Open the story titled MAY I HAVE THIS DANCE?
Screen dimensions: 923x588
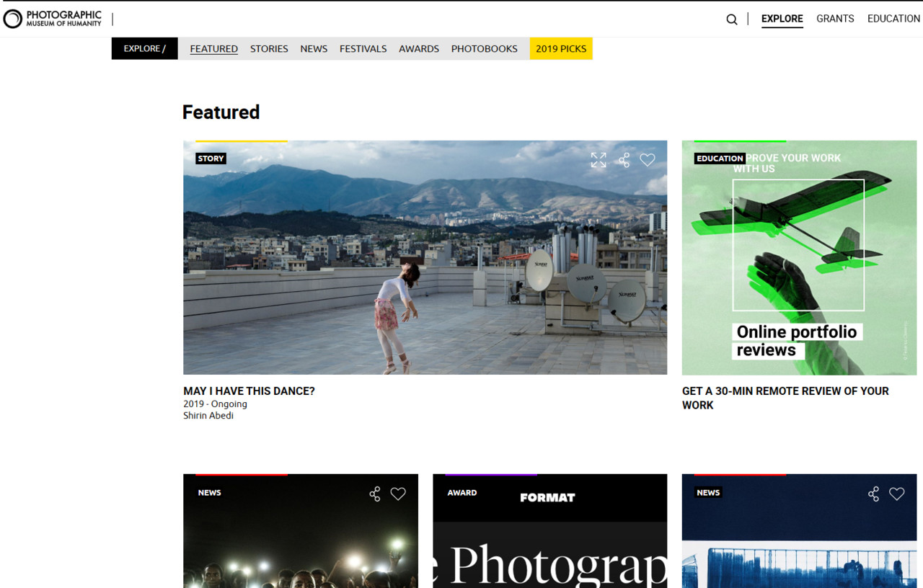tap(249, 391)
